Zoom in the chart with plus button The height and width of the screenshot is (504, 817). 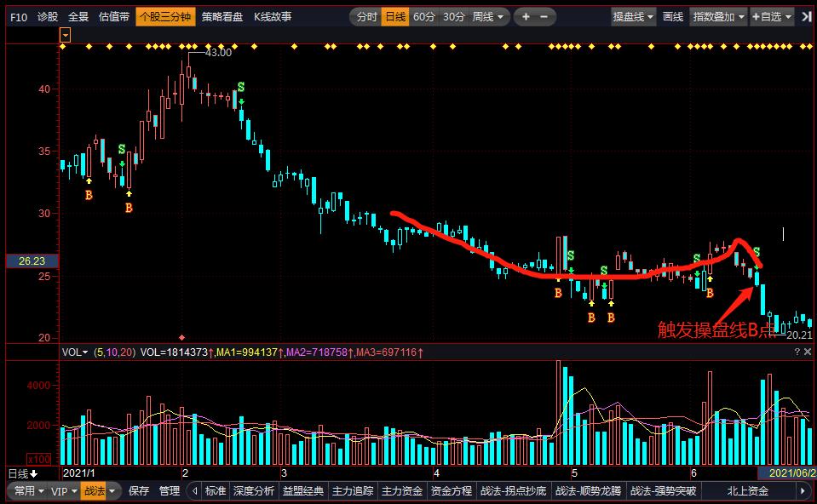[526, 17]
